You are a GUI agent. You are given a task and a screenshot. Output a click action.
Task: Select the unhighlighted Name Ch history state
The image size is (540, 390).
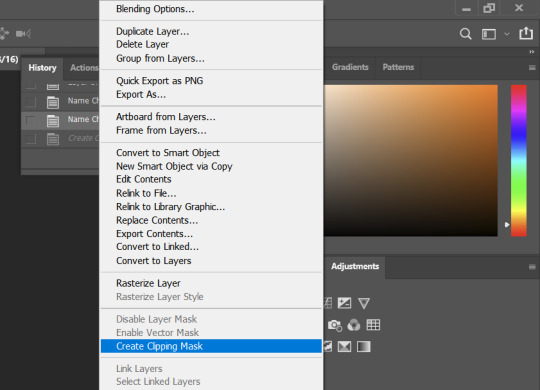pos(60,102)
